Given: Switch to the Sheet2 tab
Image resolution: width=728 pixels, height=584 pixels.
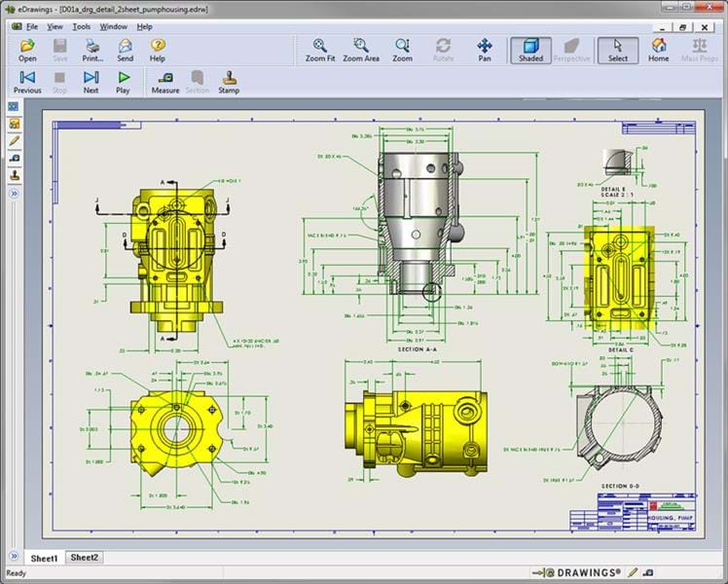Looking at the screenshot, I should (84, 558).
